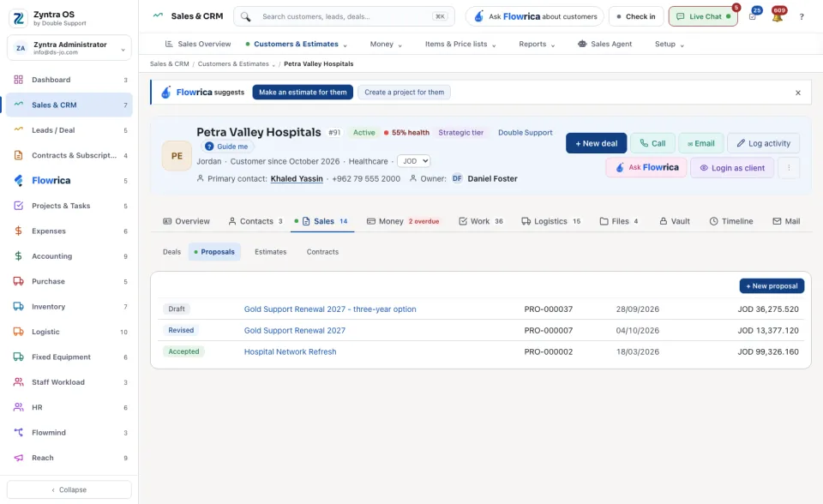Image resolution: width=823 pixels, height=504 pixels.
Task: Click the Call button
Action: (652, 143)
